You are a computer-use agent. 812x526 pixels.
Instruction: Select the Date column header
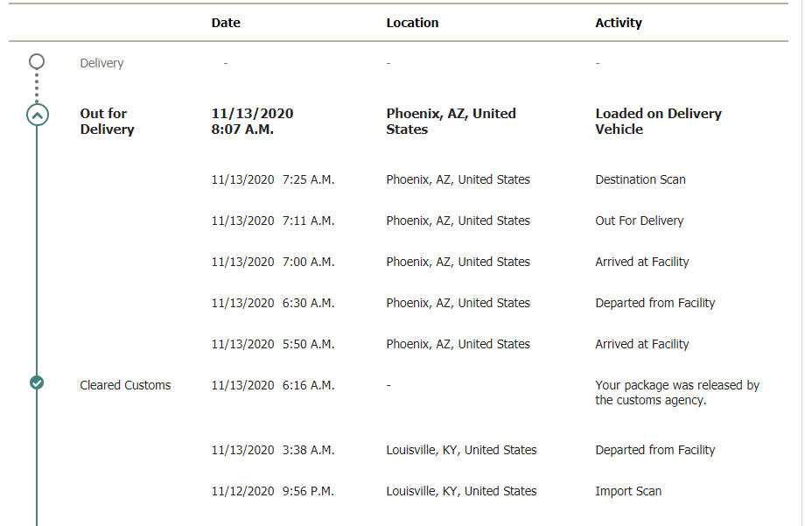[x=226, y=23]
